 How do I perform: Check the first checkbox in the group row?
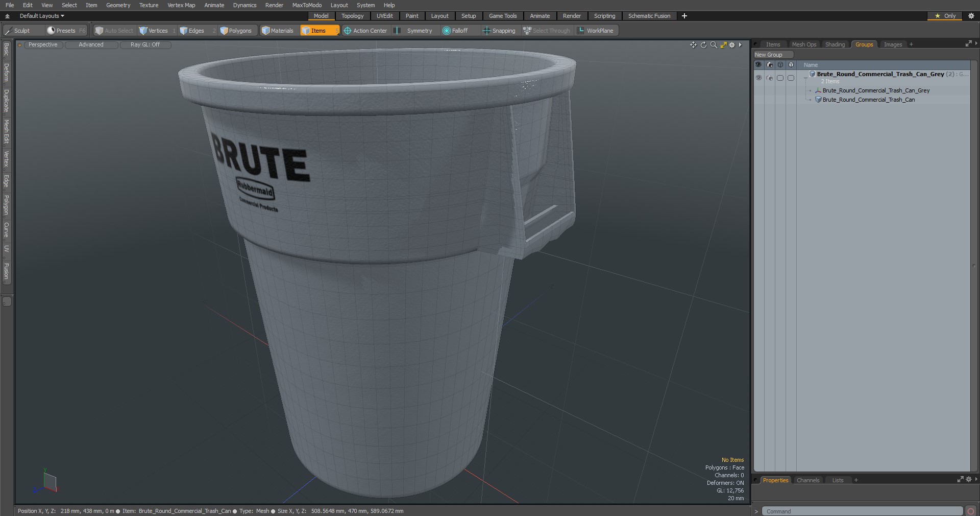click(780, 78)
